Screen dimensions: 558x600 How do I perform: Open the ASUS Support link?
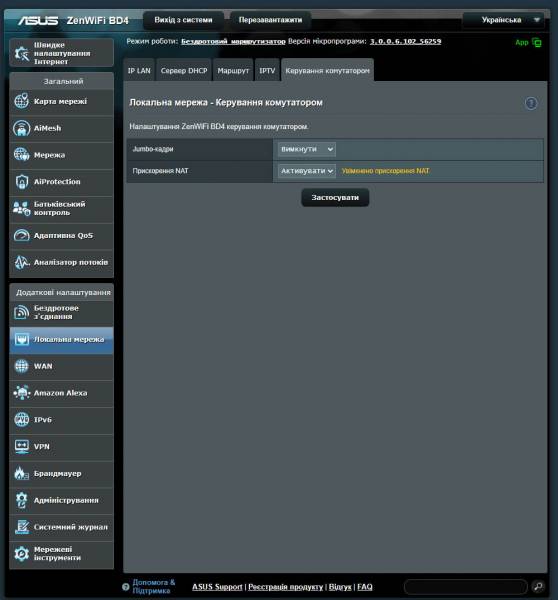pyautogui.click(x=217, y=587)
